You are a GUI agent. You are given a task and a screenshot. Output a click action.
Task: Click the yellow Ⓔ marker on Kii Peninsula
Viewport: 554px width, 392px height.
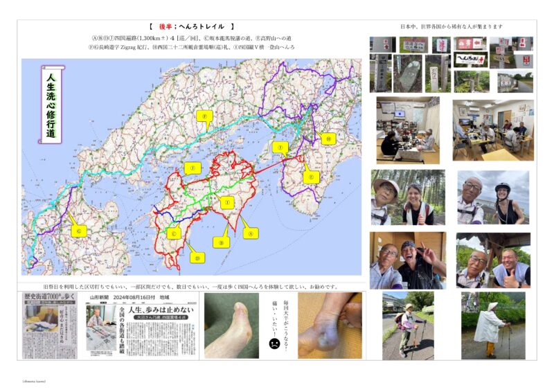pos(310,177)
